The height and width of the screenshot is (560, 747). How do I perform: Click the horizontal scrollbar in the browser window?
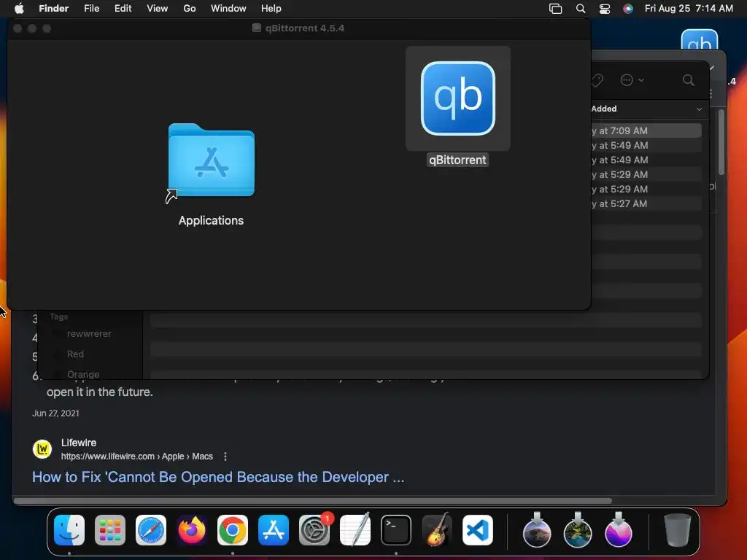tap(312, 500)
